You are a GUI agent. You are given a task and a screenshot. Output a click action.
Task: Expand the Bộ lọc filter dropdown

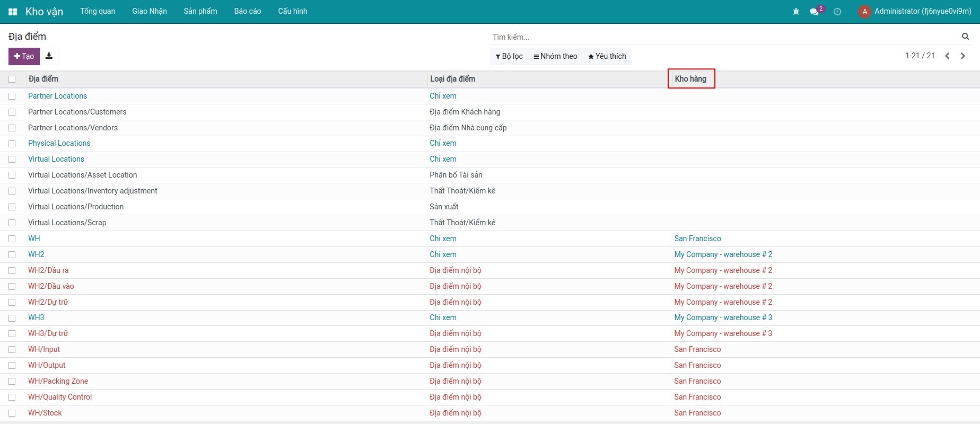509,56
